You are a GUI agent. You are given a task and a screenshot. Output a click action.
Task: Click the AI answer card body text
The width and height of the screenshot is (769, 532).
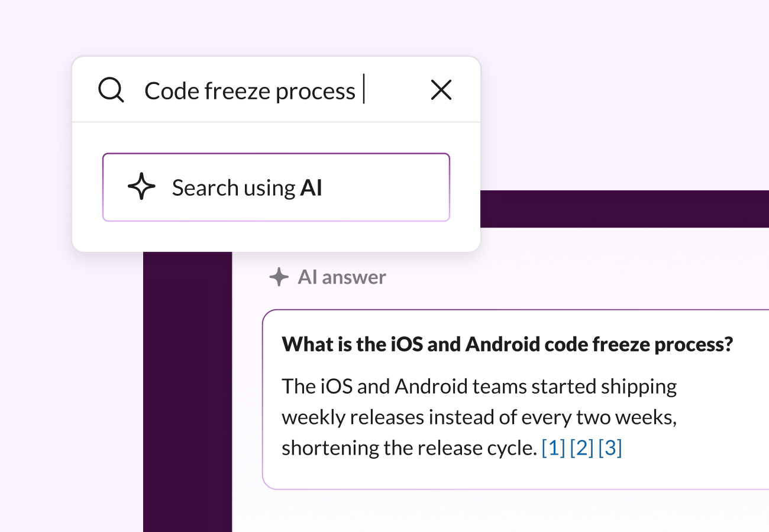[479, 417]
